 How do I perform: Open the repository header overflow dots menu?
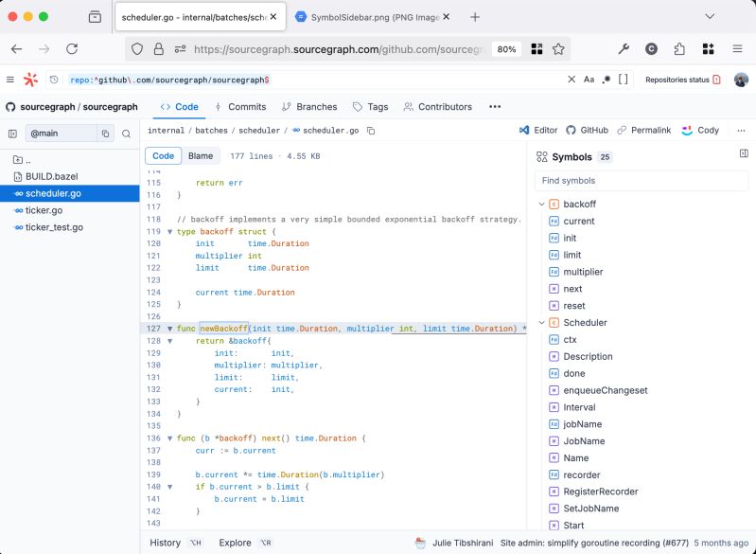[495, 107]
